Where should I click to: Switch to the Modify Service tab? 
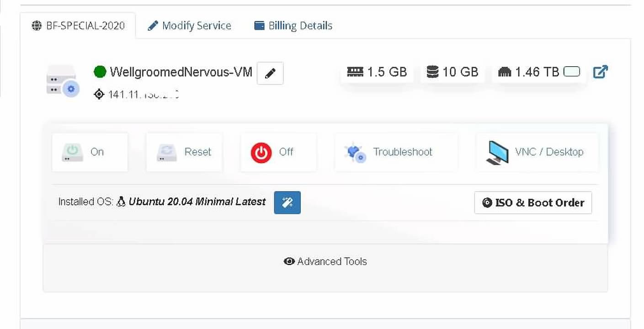pos(190,26)
